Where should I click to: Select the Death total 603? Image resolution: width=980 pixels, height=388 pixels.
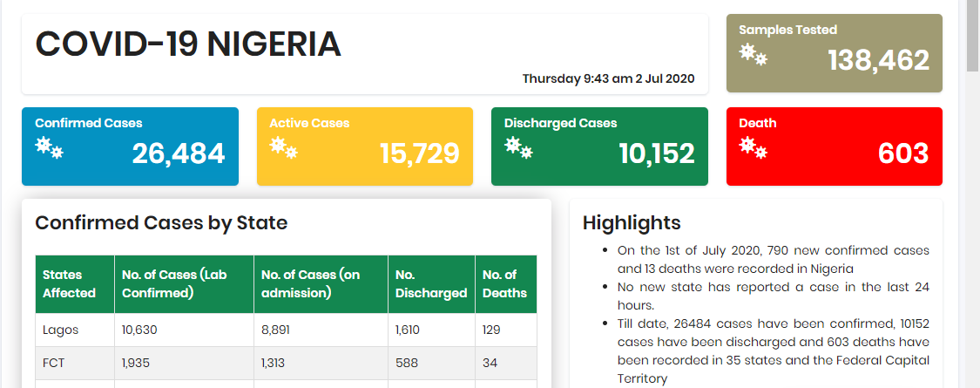[x=903, y=154]
